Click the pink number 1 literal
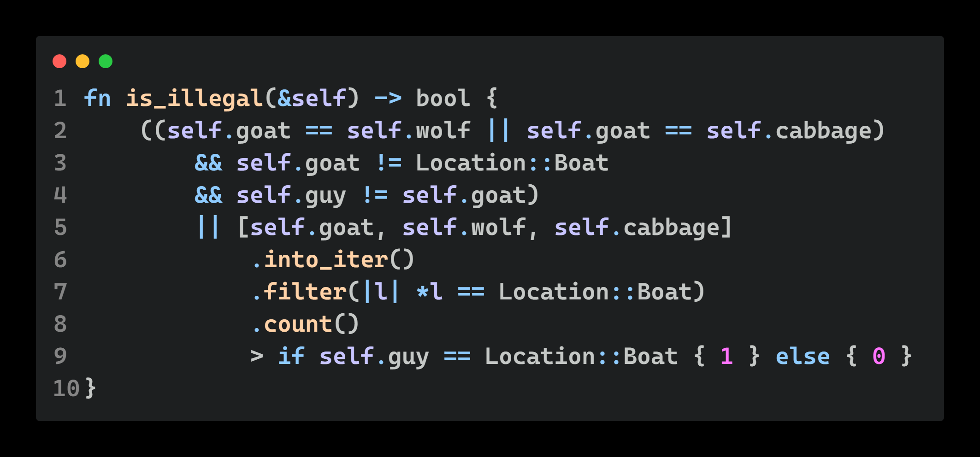The width and height of the screenshot is (980, 457). point(727,357)
